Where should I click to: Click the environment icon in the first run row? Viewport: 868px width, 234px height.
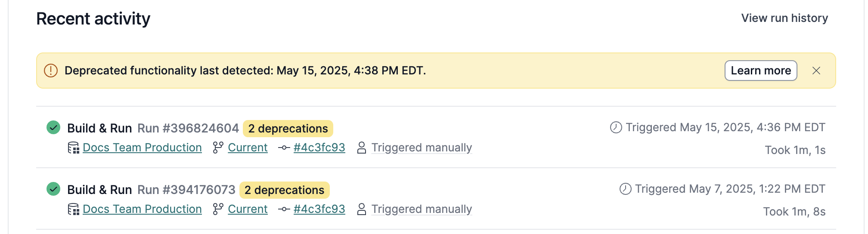click(74, 148)
